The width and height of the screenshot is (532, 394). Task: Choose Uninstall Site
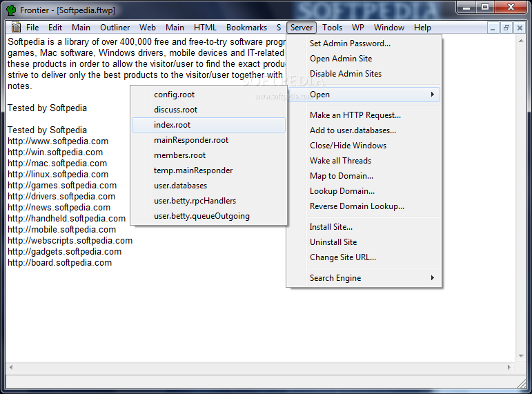[364, 242]
